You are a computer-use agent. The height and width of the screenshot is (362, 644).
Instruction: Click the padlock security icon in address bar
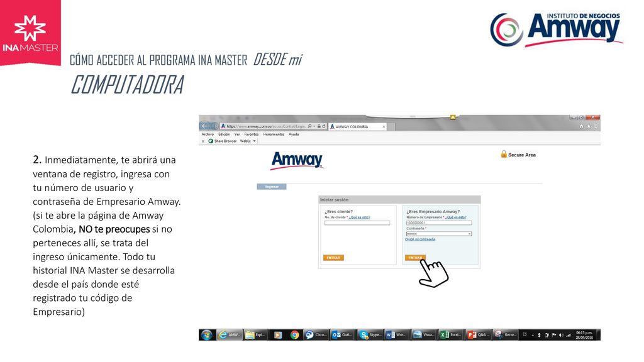click(319, 126)
